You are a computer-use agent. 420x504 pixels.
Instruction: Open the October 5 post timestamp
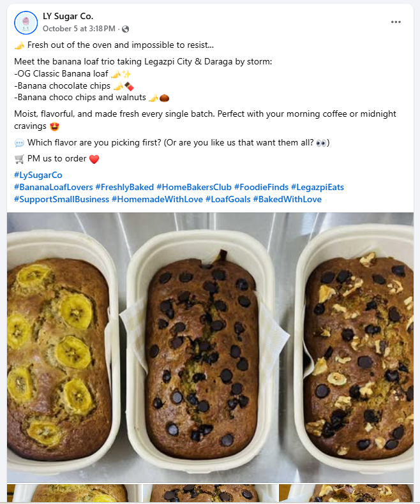coord(79,29)
